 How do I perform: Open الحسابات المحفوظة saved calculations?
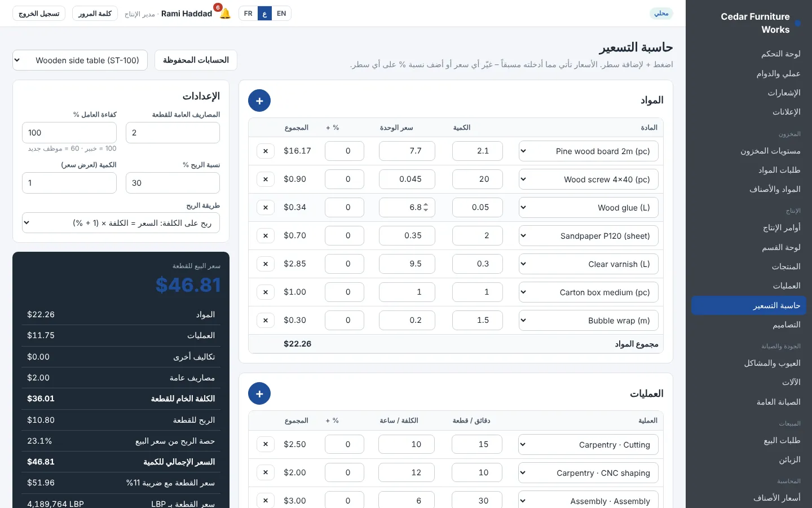tap(196, 60)
